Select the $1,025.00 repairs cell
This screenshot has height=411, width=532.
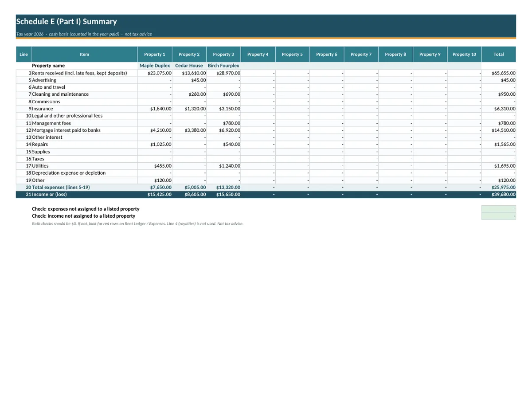point(155,145)
